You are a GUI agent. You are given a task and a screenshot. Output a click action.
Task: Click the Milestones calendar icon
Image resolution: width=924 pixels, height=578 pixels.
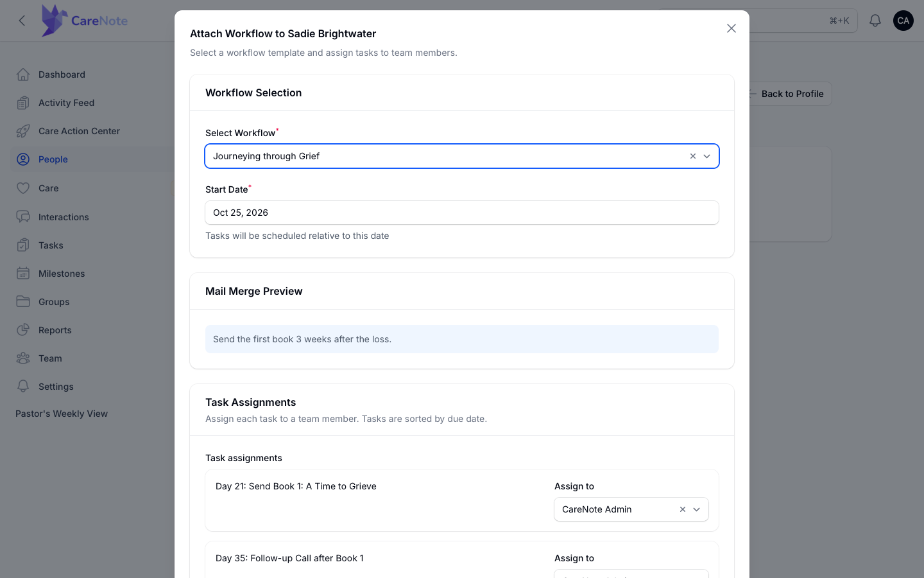pyautogui.click(x=23, y=274)
